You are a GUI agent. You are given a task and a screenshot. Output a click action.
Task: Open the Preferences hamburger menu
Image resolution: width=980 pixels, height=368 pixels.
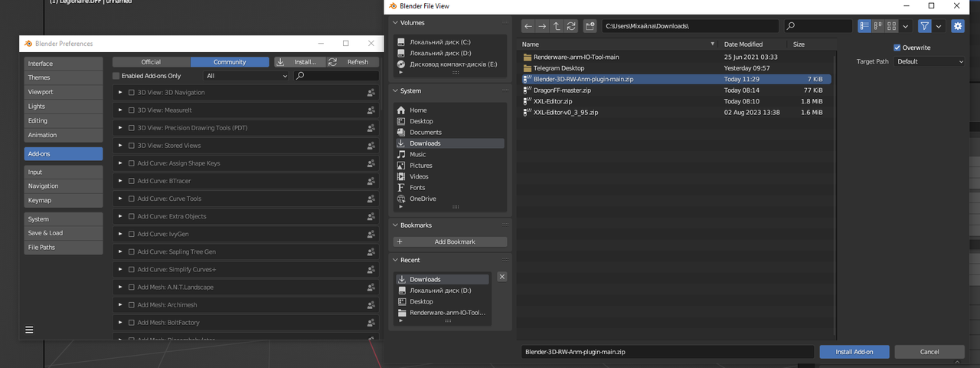[29, 330]
